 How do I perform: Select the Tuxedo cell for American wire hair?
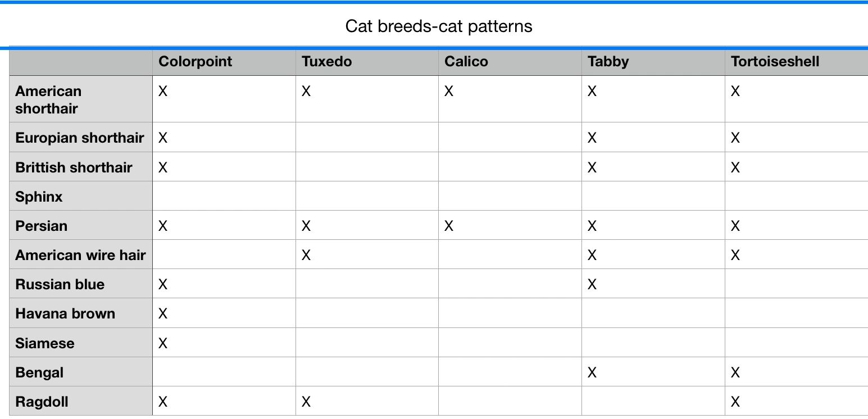tap(306, 255)
